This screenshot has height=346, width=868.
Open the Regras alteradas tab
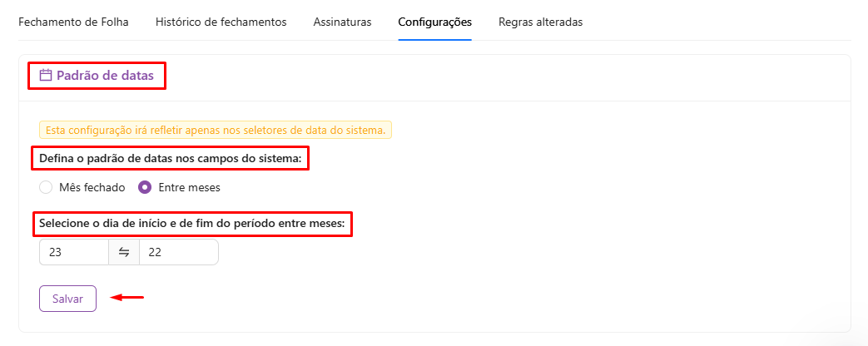pos(540,22)
